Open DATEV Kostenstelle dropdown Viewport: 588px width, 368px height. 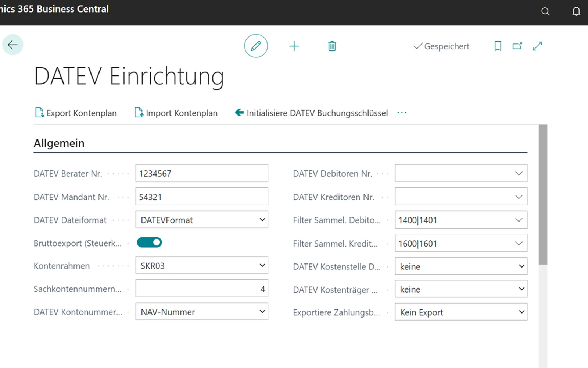[461, 266]
